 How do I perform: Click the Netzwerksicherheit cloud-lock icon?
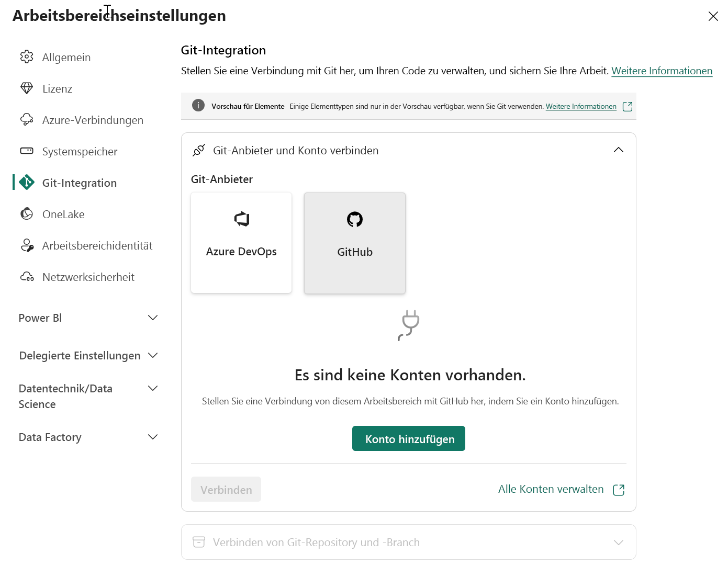click(x=26, y=277)
